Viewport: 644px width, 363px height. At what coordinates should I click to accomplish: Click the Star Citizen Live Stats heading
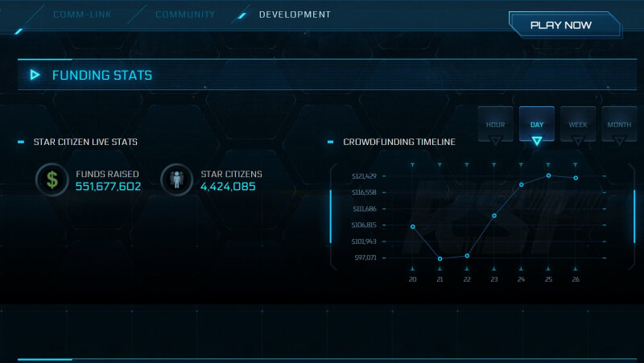click(x=85, y=142)
